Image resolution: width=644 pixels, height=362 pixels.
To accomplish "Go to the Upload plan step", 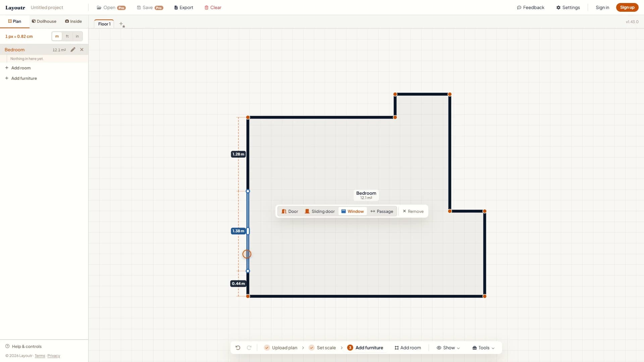I will coord(281,348).
